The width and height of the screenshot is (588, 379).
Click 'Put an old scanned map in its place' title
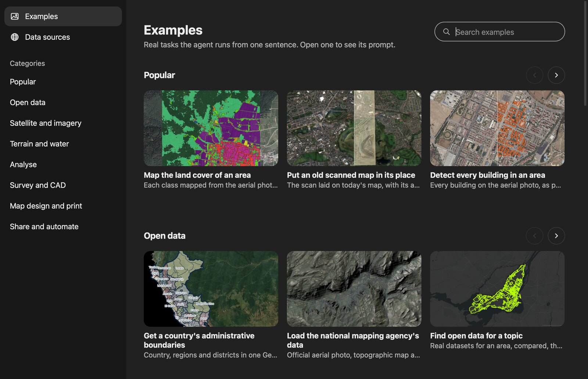tap(351, 175)
